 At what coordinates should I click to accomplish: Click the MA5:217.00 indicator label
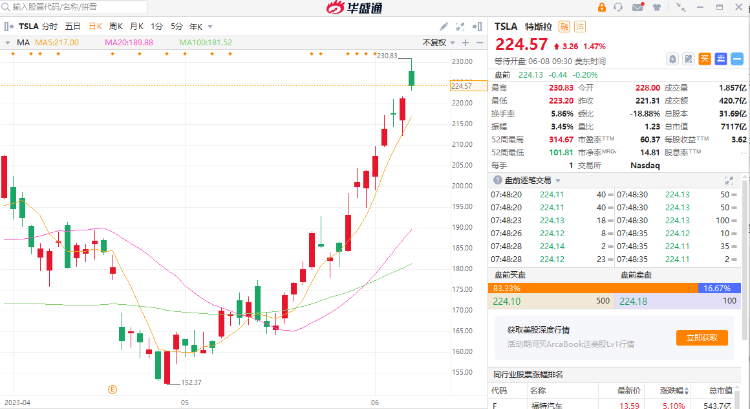coord(57,43)
